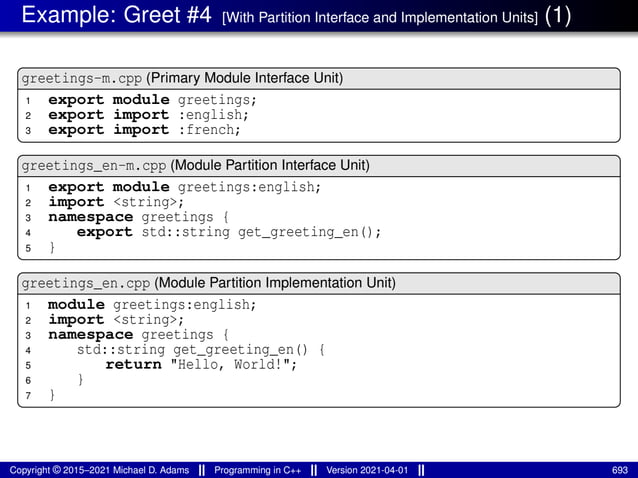Click code line 'module greetings:english;'
This screenshot has height=478, width=638.
click(x=152, y=305)
